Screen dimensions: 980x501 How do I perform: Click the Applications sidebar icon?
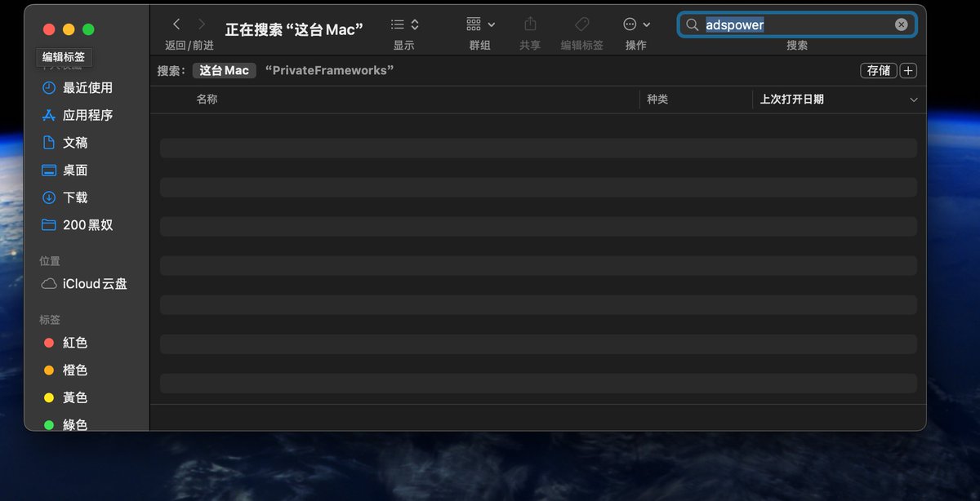coord(49,116)
